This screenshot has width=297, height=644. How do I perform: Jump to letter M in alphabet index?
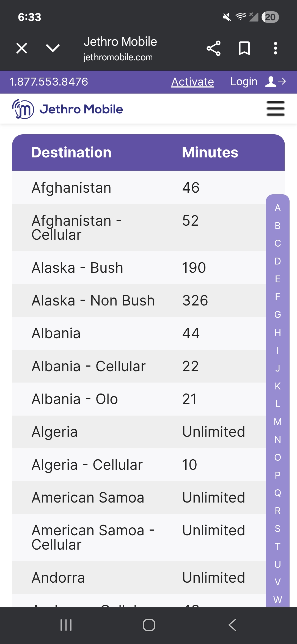(278, 422)
